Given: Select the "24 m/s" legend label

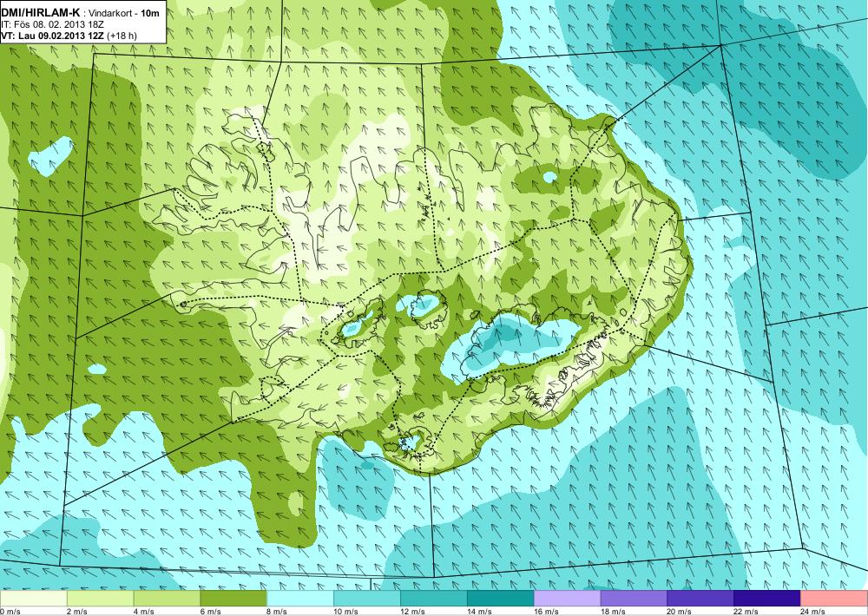Looking at the screenshot, I should [x=813, y=612].
